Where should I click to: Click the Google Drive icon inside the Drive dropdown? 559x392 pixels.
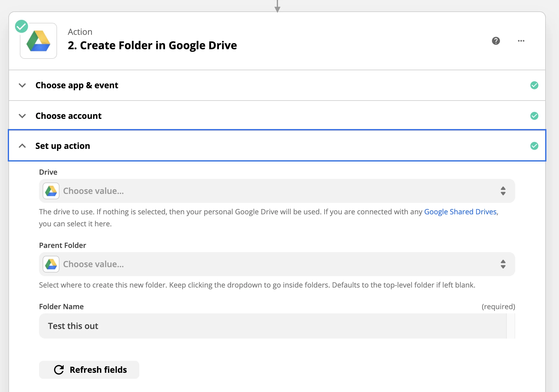click(x=51, y=191)
